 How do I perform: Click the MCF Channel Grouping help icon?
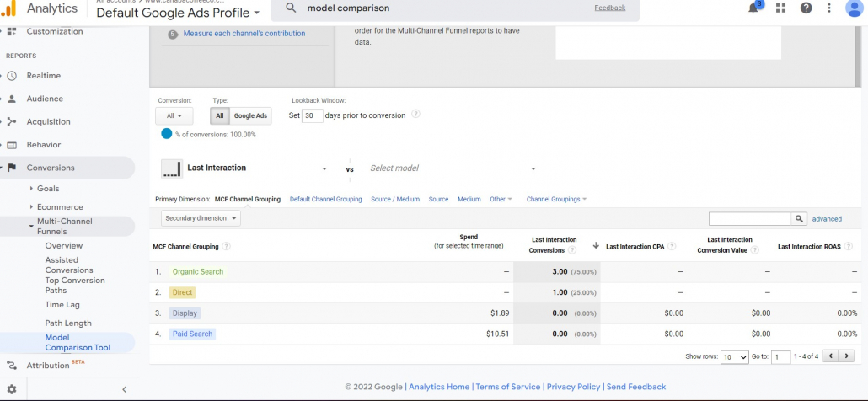[227, 247]
